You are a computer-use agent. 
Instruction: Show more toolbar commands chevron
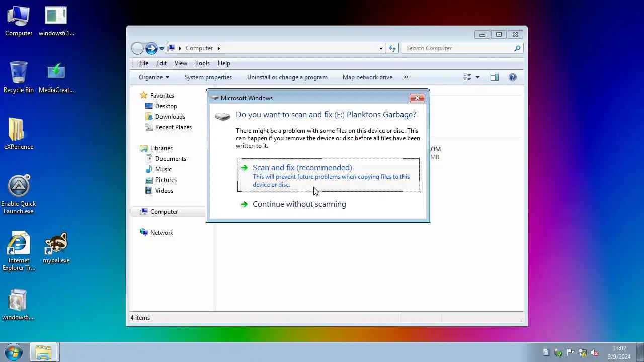(x=406, y=77)
